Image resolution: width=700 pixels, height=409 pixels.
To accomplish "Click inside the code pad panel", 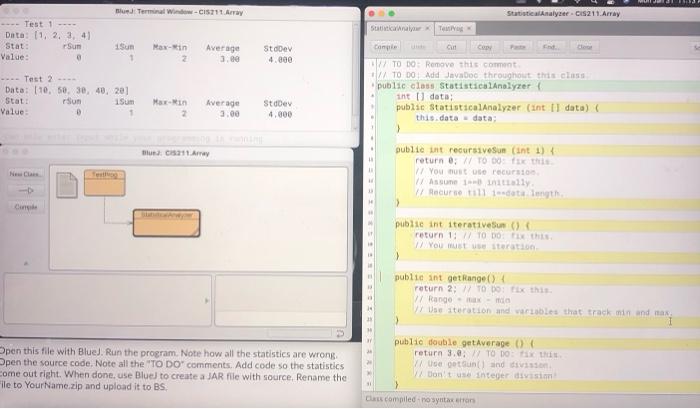I will coord(280,300).
